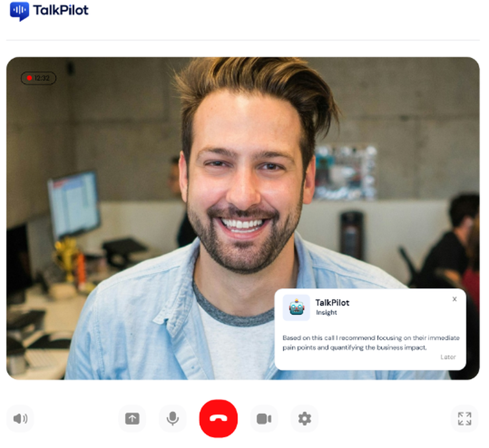Image resolution: width=489 pixels, height=448 pixels.
Task: Select Later on the insight card
Action: coord(448,357)
